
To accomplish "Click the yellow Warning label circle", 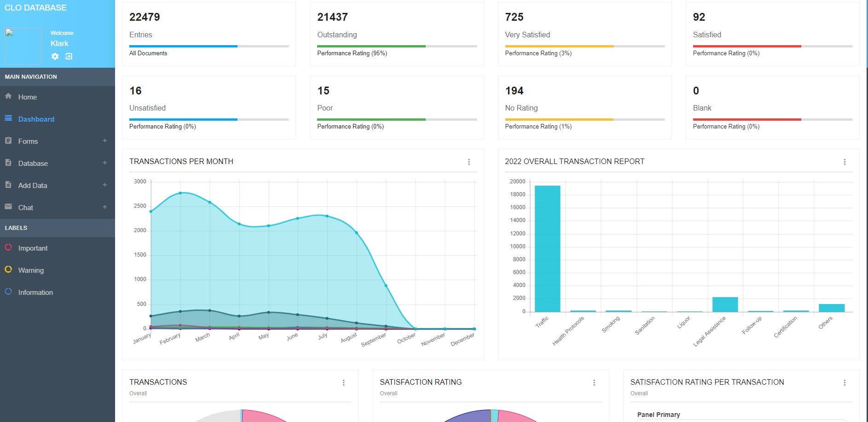I will (x=8, y=270).
